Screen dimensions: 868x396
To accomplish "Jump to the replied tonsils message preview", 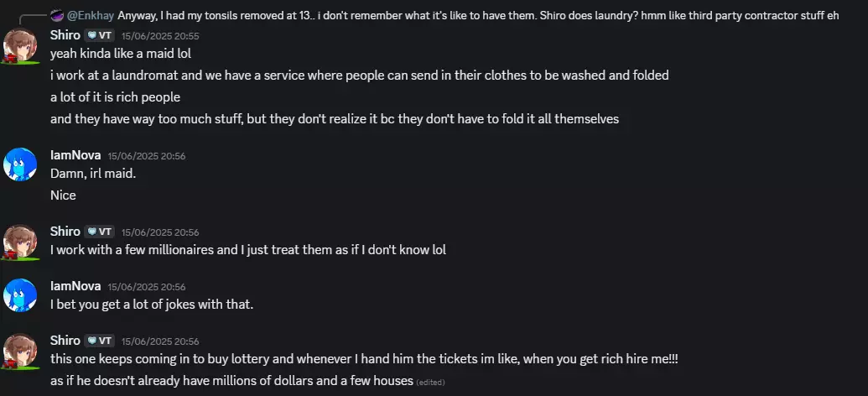I will [478, 15].
